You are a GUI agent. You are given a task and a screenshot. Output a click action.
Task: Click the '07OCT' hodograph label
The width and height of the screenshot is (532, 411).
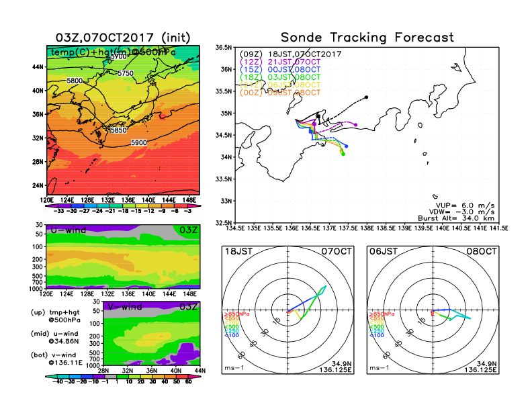click(337, 252)
